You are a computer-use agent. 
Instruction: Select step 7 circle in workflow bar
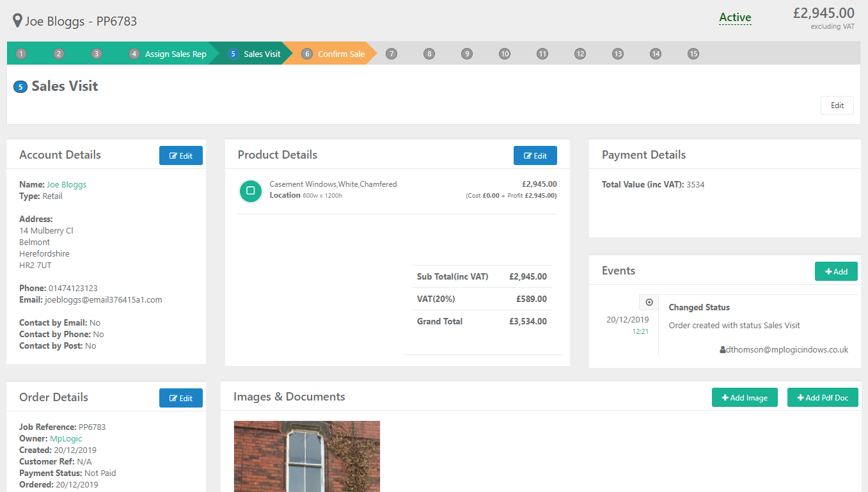pyautogui.click(x=391, y=54)
